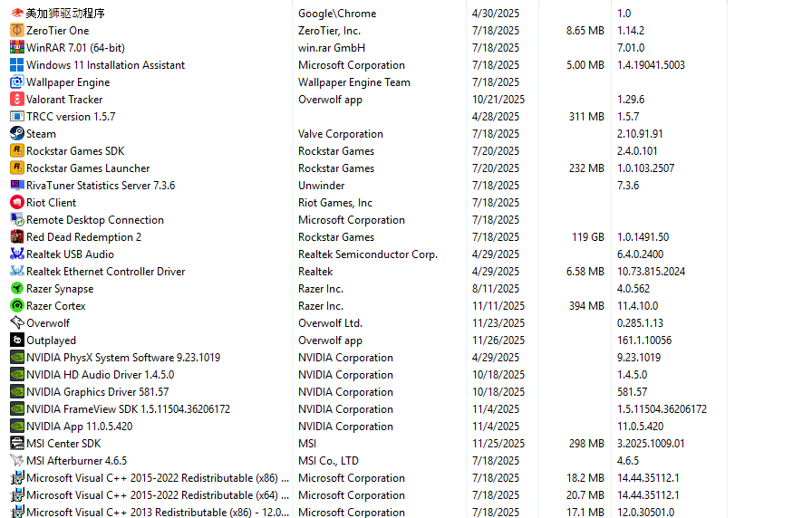Select the TRCC version 1.5.7 icon

(17, 117)
